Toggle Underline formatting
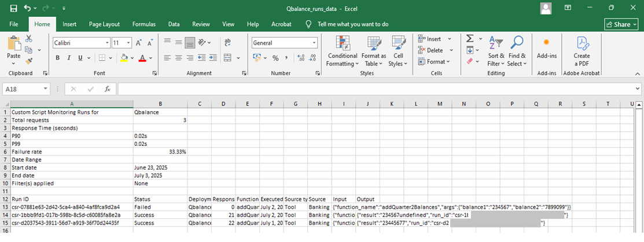 coord(80,58)
